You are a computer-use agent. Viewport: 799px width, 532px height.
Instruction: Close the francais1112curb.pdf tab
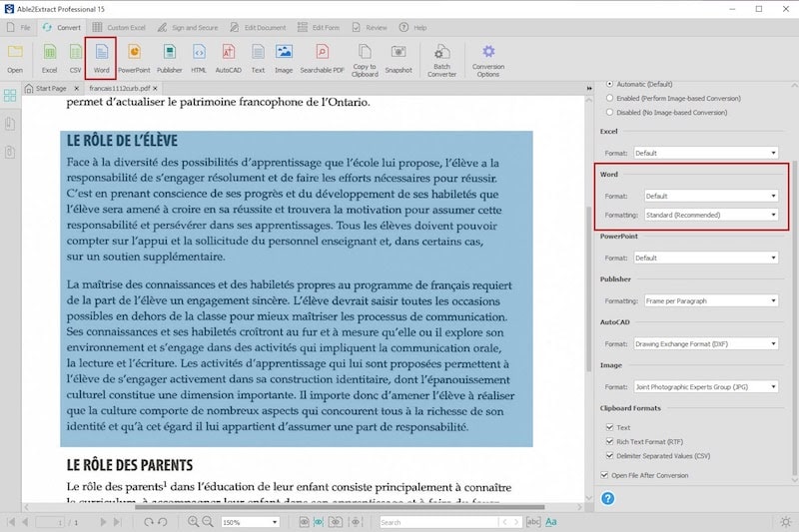155,89
